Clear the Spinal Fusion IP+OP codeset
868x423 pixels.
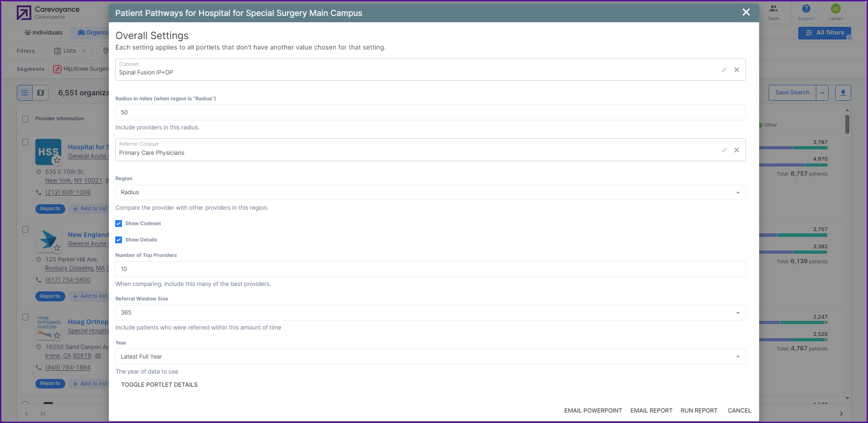[736, 70]
